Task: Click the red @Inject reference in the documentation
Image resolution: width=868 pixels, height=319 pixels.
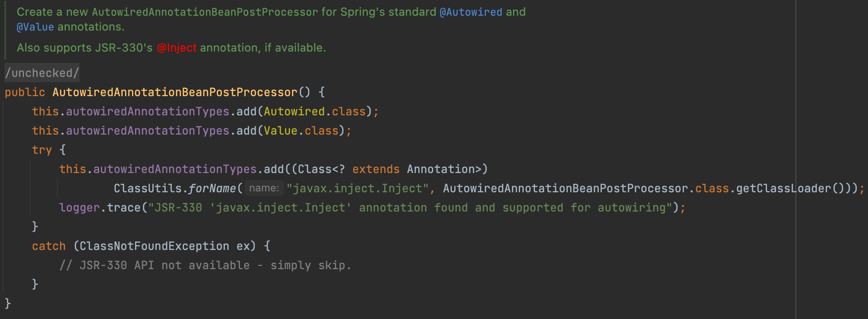Action: (177, 48)
